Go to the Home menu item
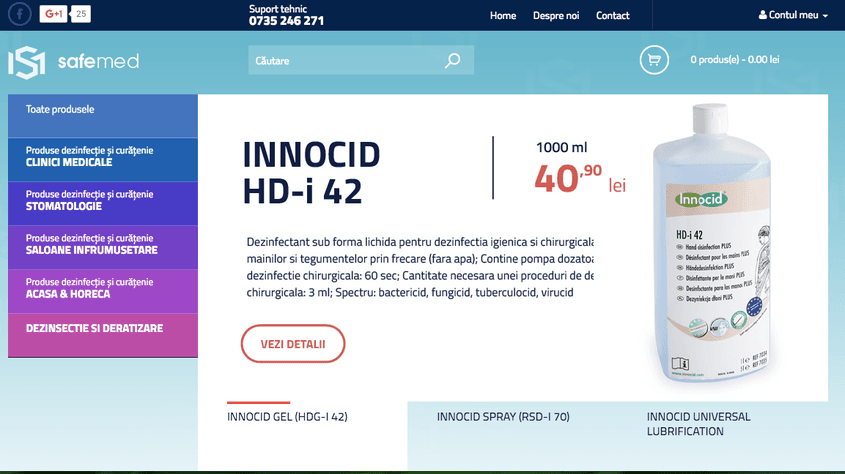This screenshot has height=474, width=845. (x=503, y=15)
